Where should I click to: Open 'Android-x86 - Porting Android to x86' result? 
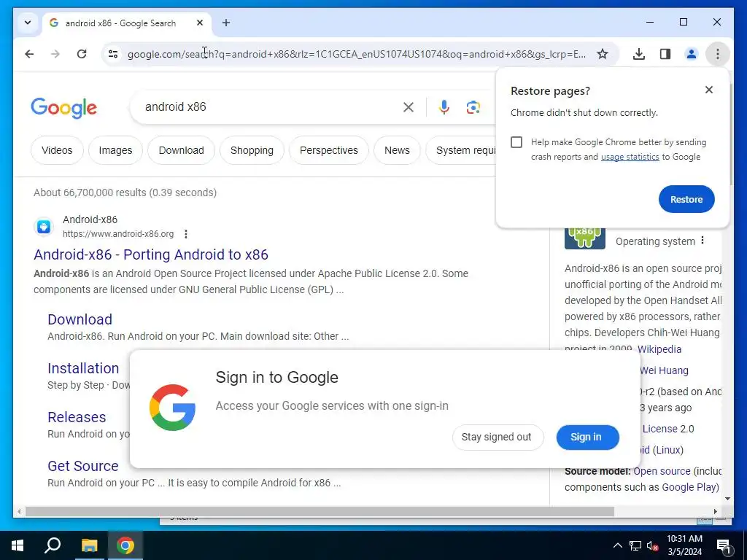pos(150,254)
